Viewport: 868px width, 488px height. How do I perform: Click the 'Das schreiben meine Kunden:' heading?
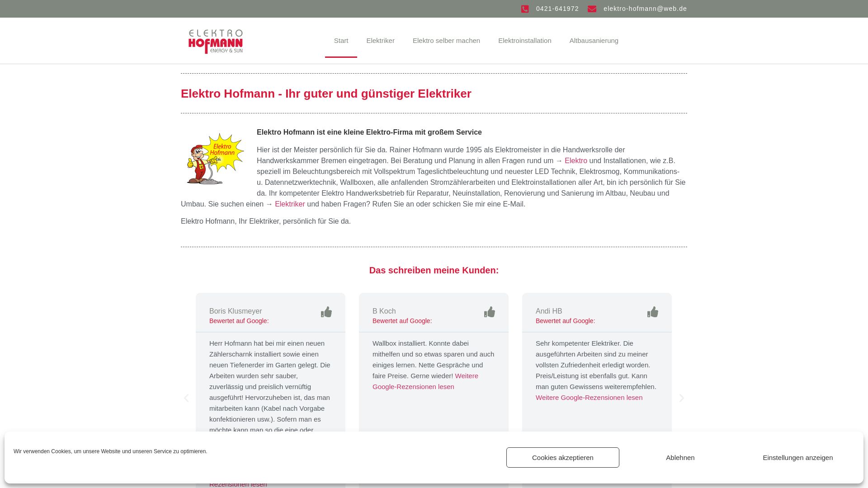[434, 270]
